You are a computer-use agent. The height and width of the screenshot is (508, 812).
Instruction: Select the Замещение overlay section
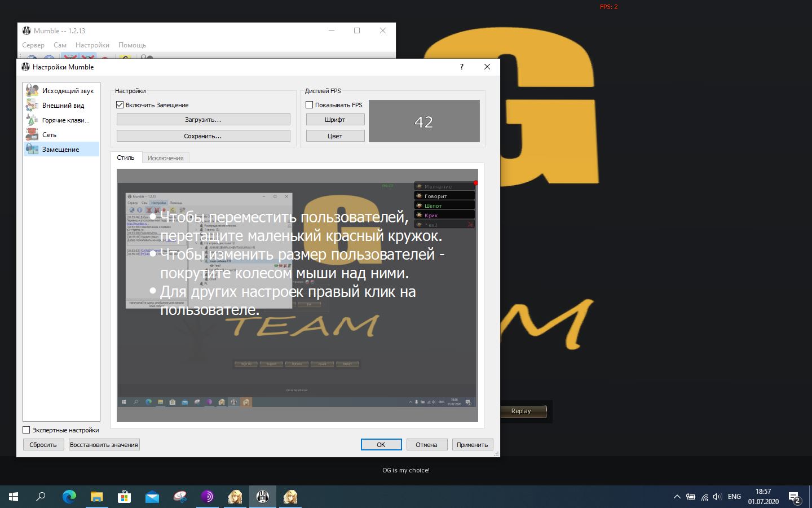[x=61, y=150]
